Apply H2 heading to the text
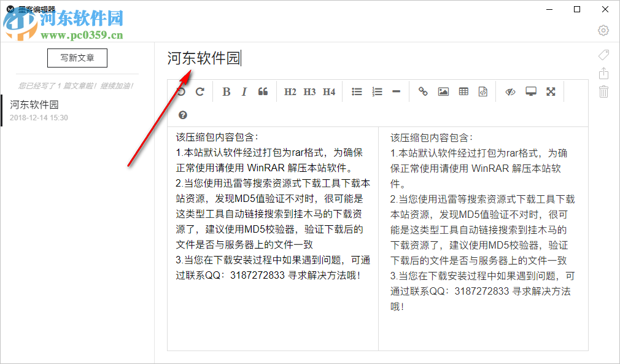The image size is (620, 364). click(290, 91)
